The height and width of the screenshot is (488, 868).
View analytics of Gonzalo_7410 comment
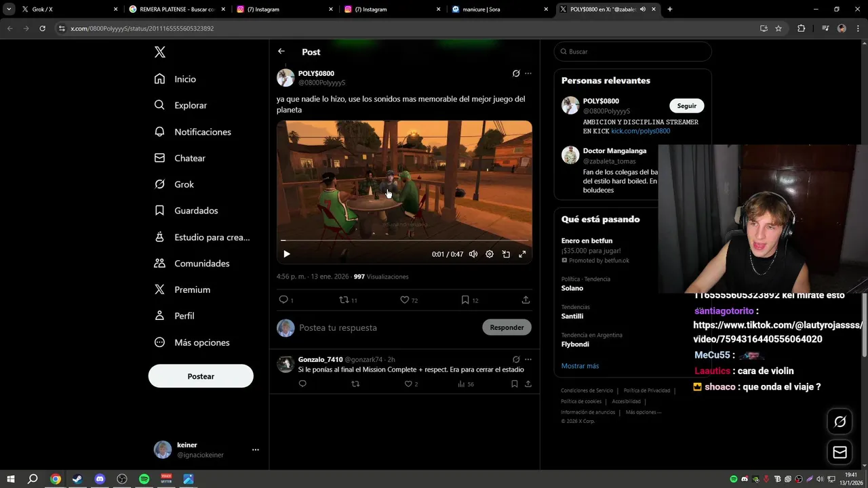click(461, 384)
